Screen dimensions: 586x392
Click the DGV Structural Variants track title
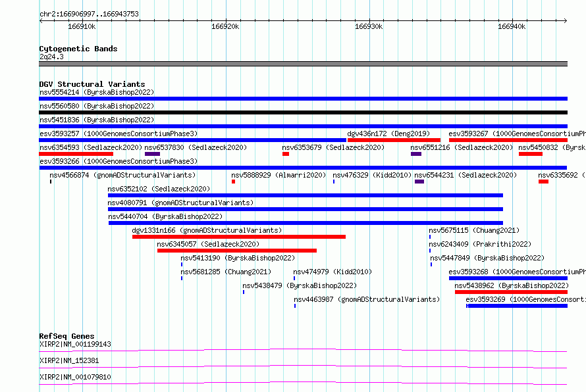(92, 84)
